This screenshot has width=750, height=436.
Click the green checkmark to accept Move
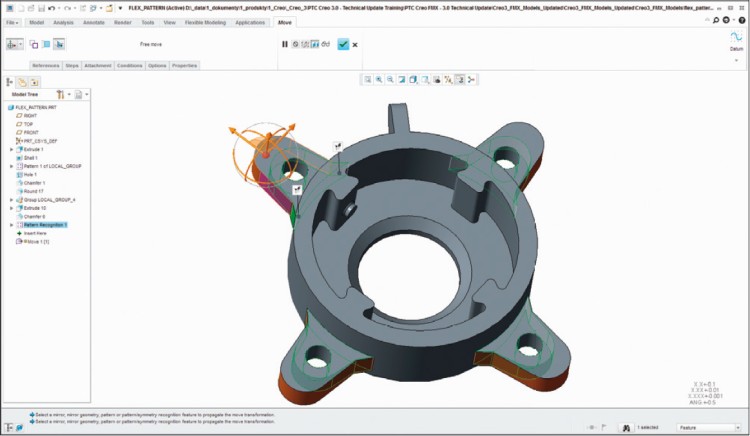[x=343, y=44]
